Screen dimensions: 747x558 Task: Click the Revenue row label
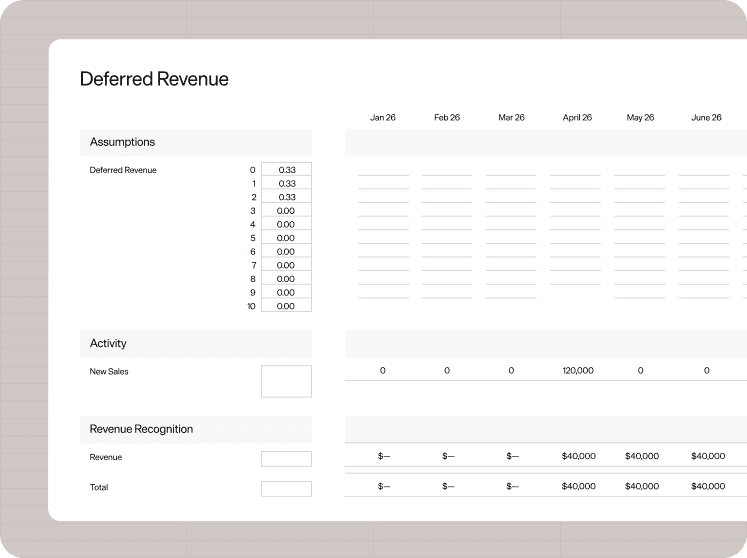(x=106, y=457)
